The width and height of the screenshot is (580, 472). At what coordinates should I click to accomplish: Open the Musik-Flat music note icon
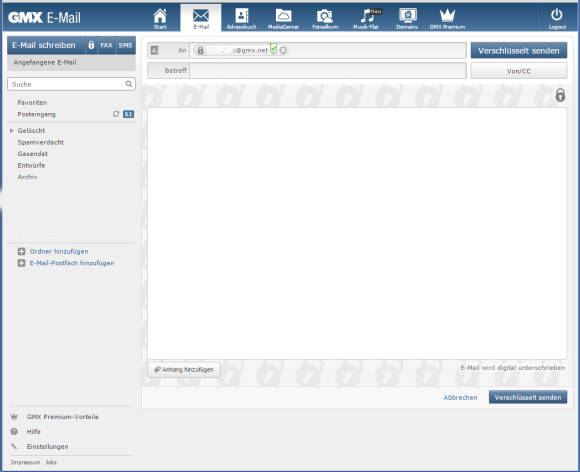point(367,16)
